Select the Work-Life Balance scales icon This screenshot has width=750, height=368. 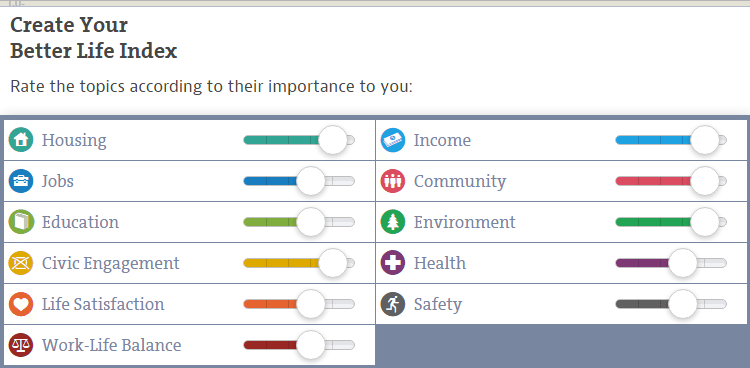(21, 345)
